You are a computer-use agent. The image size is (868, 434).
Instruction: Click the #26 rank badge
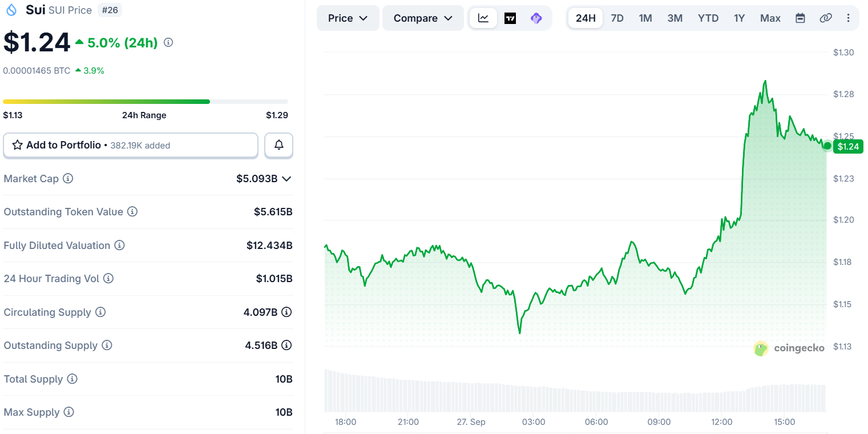point(110,10)
